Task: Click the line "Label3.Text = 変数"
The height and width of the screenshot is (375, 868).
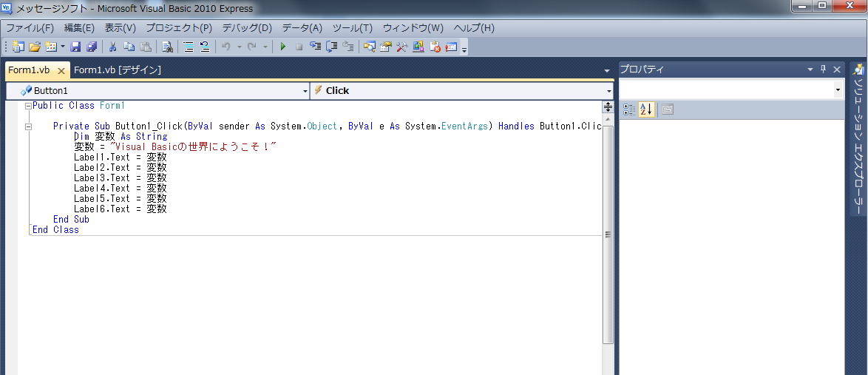Action: (120, 178)
